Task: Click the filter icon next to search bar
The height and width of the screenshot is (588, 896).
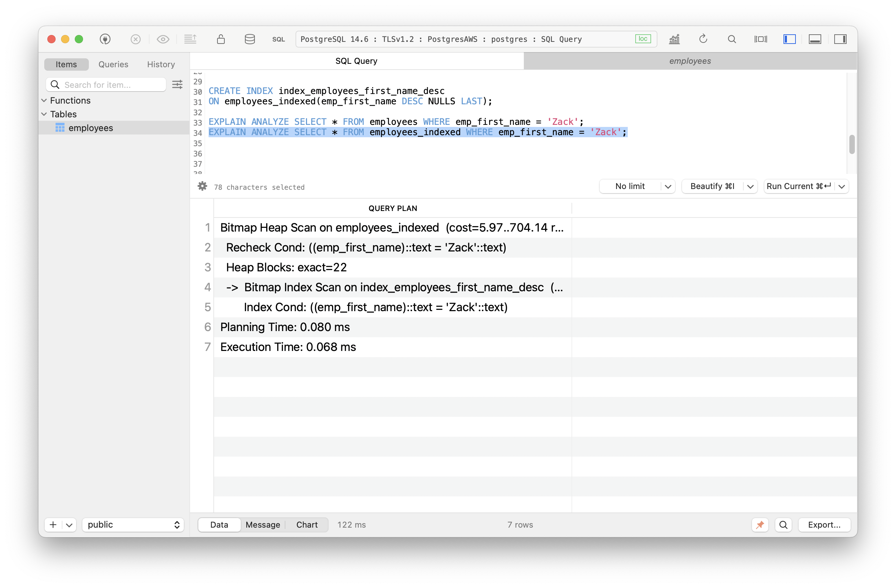Action: click(178, 84)
